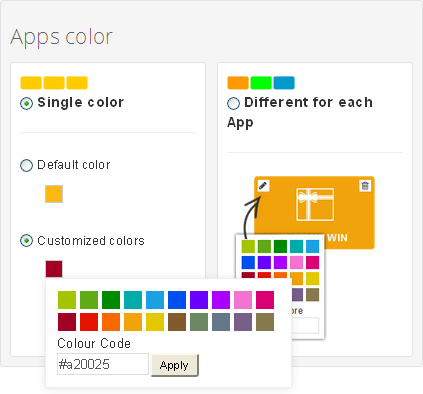Screen dimensions: 423x394
Task: Click the Colour Code input field
Action: 103,364
